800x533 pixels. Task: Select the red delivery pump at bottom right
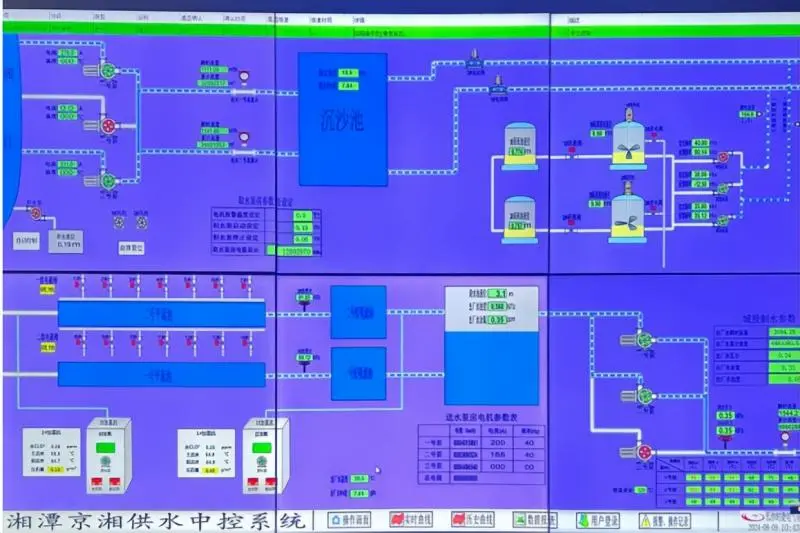point(645,451)
